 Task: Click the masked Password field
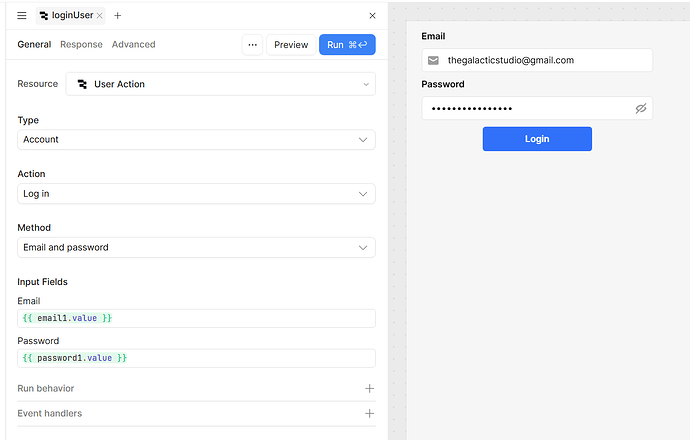(537, 108)
